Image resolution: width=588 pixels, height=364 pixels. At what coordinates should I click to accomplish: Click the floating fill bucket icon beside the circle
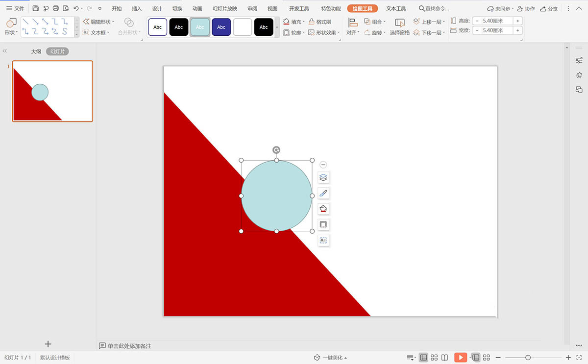tap(323, 209)
